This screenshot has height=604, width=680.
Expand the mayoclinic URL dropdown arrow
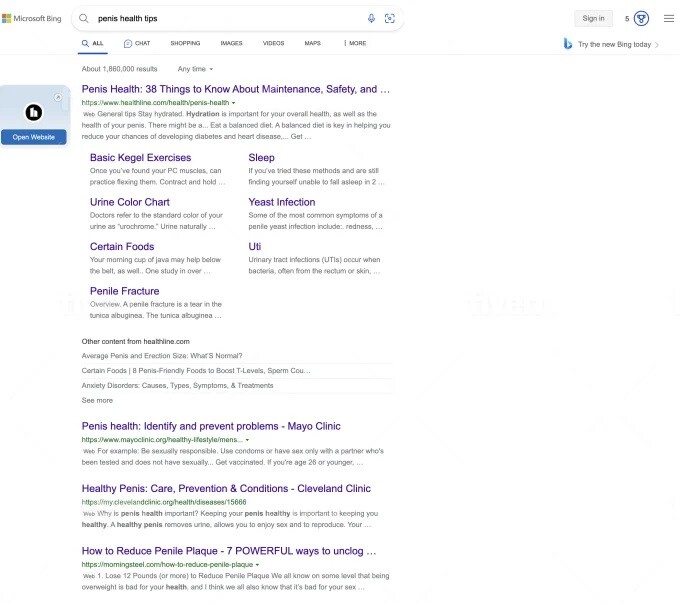[x=247, y=440]
